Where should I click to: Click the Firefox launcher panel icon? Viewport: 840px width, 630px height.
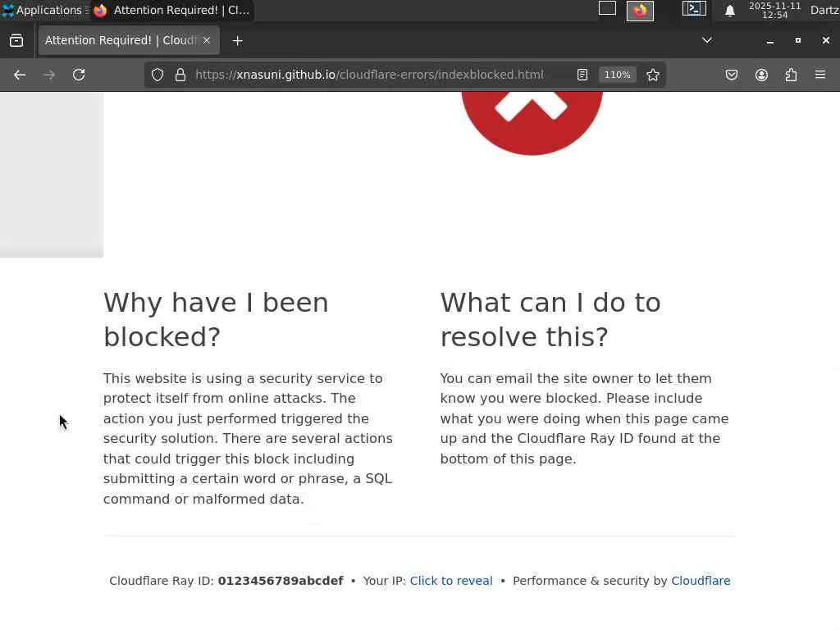pyautogui.click(x=640, y=11)
